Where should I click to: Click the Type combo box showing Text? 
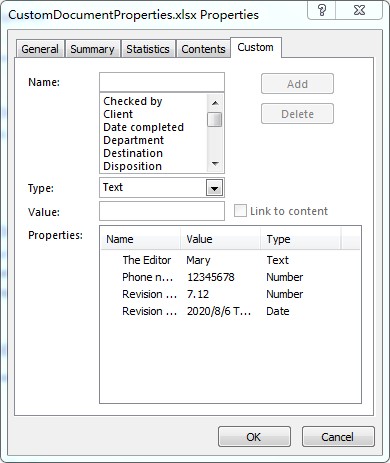[162, 187]
